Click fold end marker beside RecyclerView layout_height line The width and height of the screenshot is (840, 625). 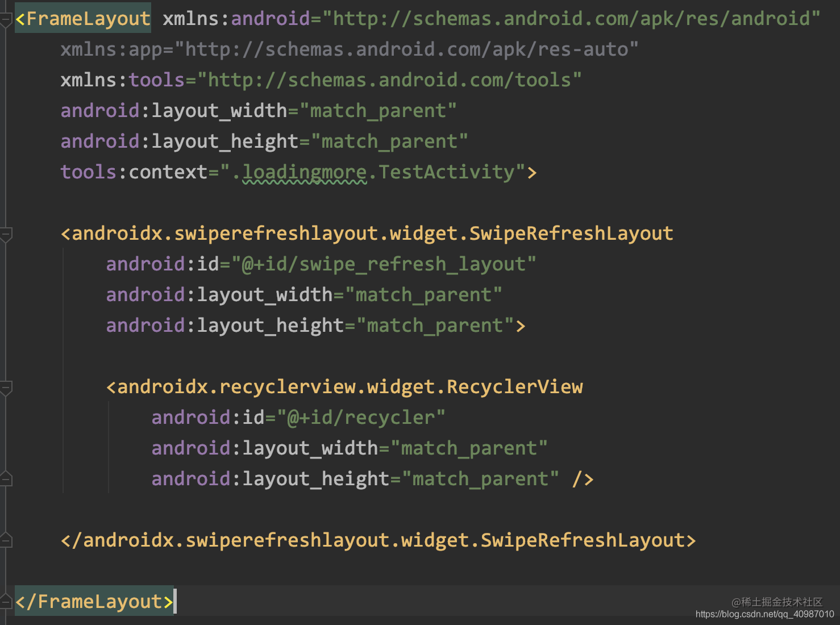tap(6, 479)
